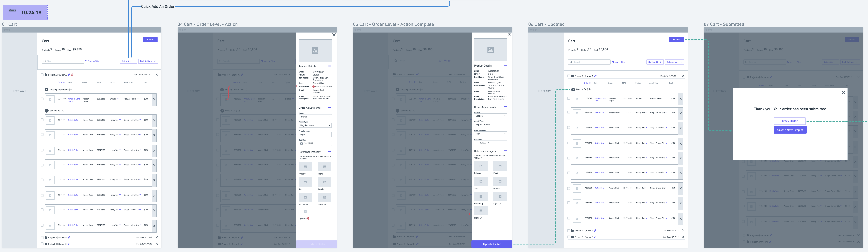Edit Project B with pencil icon in 01 Cart

coord(69,237)
